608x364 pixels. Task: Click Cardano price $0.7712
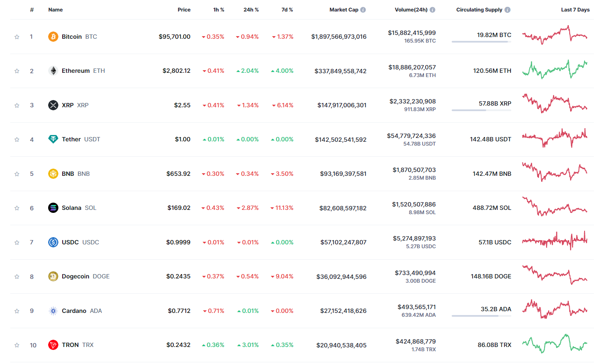(x=179, y=311)
